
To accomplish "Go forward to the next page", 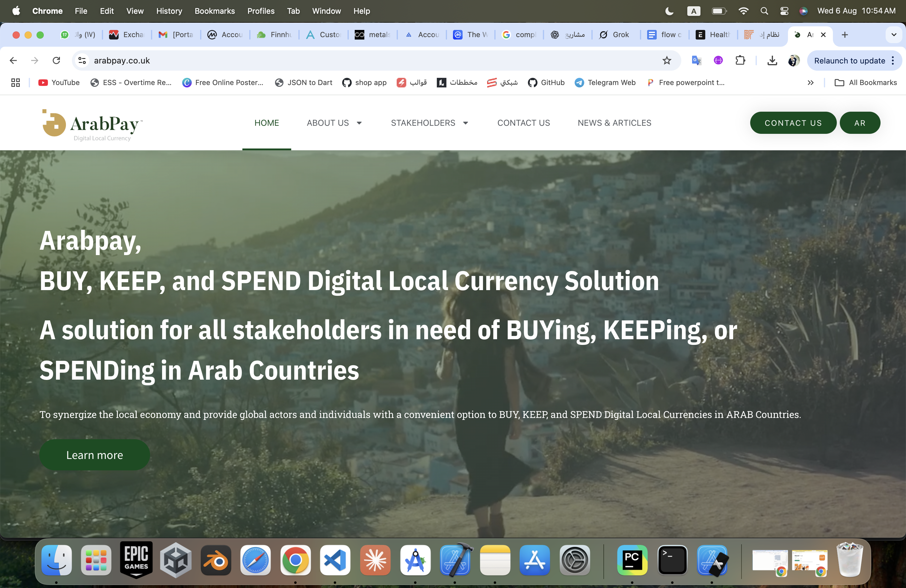I will click(35, 60).
